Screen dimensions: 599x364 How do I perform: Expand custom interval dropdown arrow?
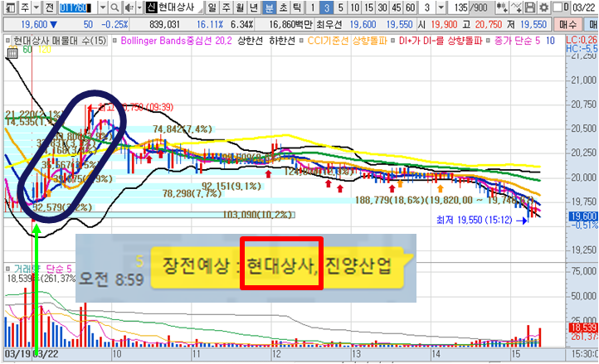(x=441, y=7)
